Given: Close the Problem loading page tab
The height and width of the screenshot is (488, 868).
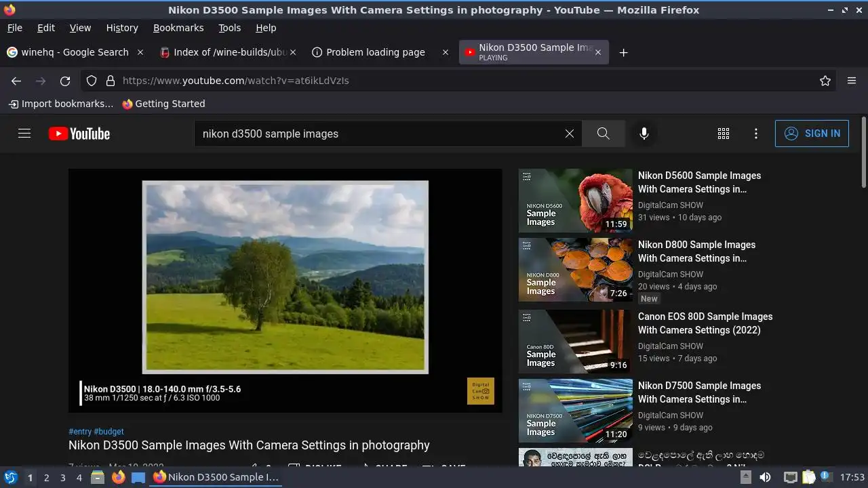Looking at the screenshot, I should (446, 52).
